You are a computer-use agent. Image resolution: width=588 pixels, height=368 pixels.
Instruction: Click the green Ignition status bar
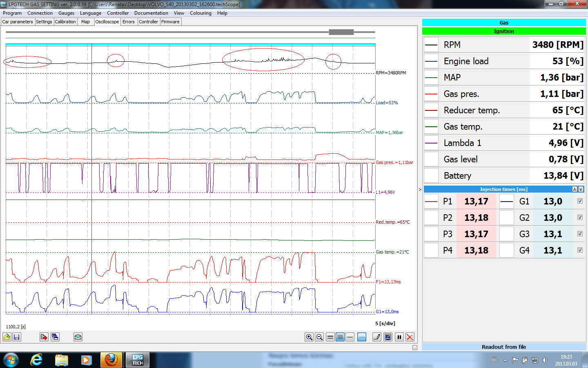tap(504, 31)
